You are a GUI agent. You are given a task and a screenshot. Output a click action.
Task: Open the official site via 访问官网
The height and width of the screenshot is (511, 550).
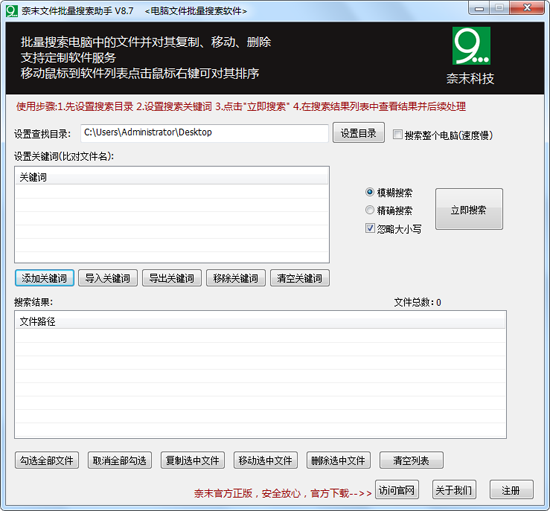point(397,490)
